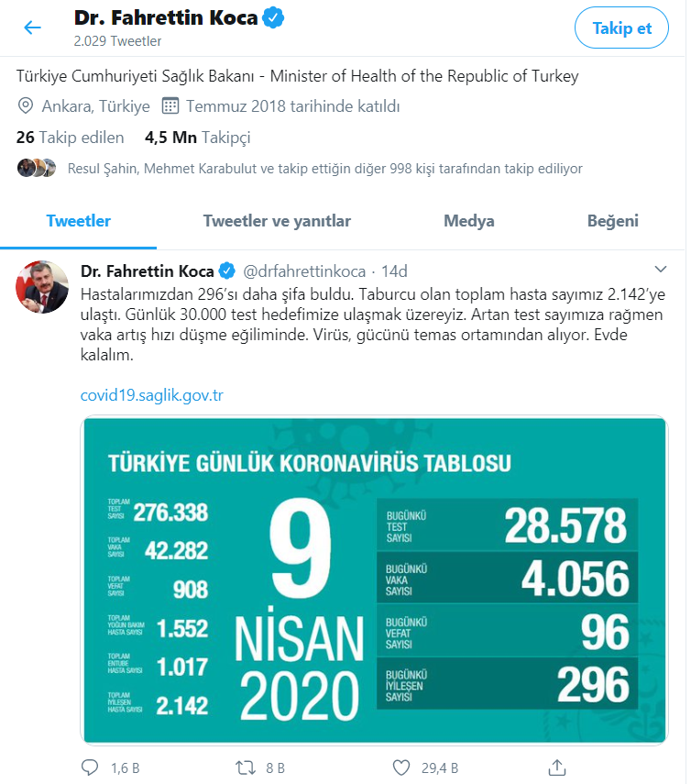Image resolution: width=691 pixels, height=784 pixels.
Task: Open @drfahrettinkoca handle in tweet
Action: tap(303, 271)
